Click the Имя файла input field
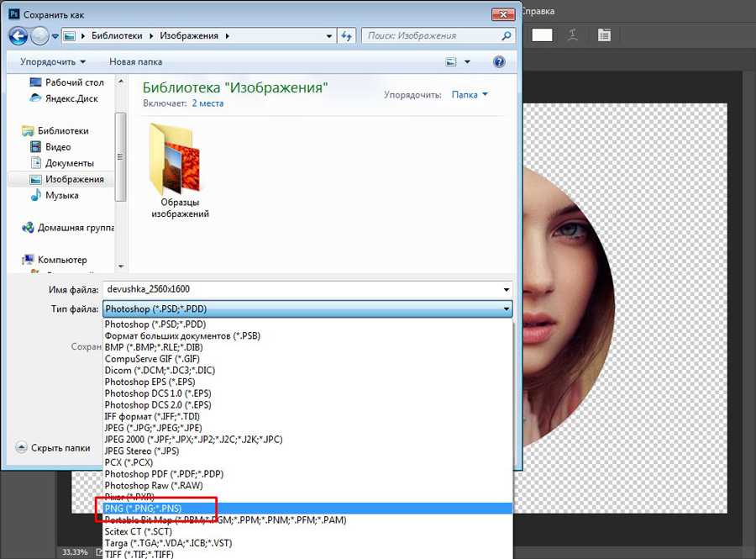The height and width of the screenshot is (559, 756). pos(302,289)
